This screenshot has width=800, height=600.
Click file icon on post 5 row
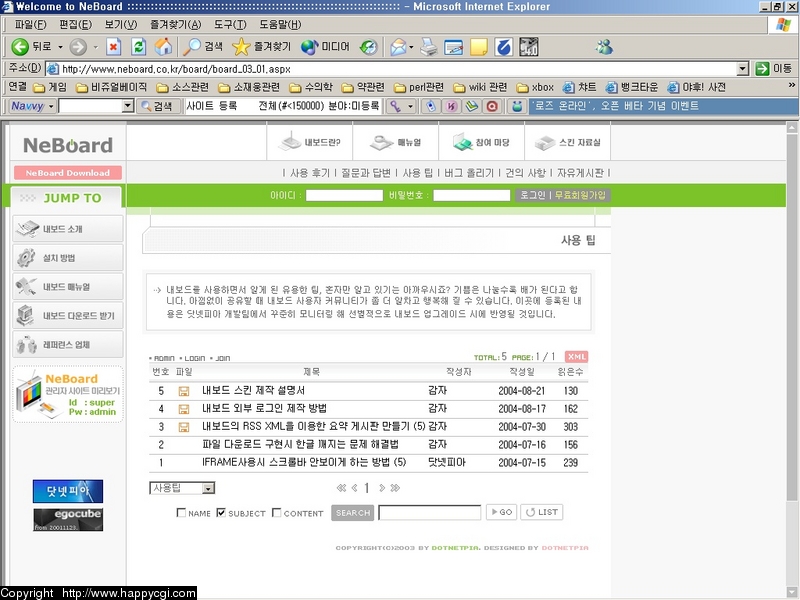click(x=184, y=391)
